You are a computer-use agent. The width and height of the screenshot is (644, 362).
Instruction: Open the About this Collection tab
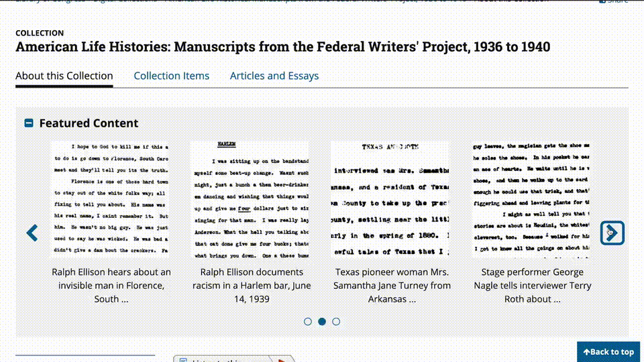pos(64,76)
